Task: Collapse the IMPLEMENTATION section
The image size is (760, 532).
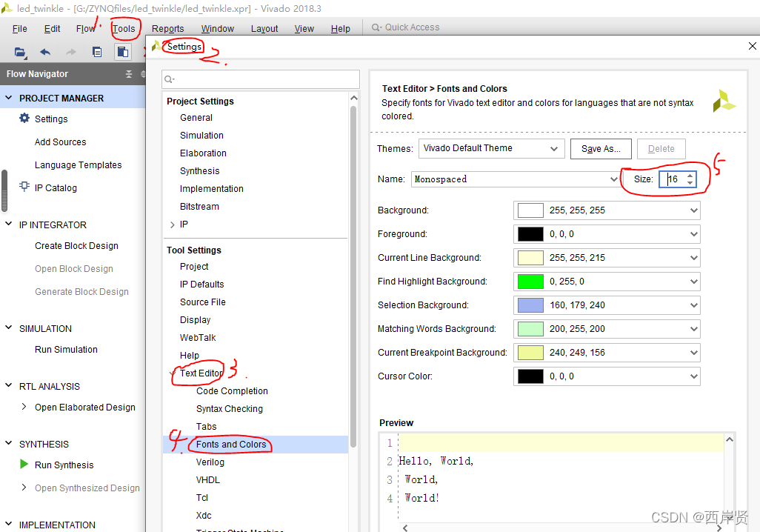Action: [x=8, y=525]
